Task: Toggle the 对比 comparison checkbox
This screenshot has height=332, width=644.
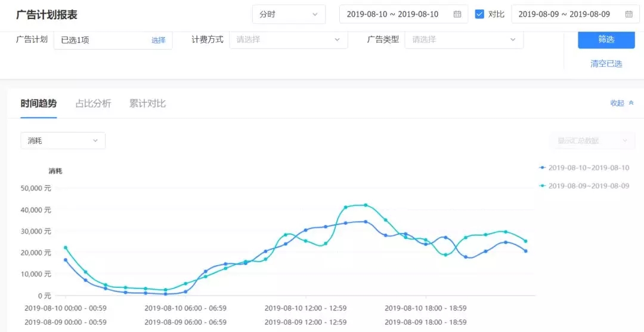Action: (x=479, y=14)
